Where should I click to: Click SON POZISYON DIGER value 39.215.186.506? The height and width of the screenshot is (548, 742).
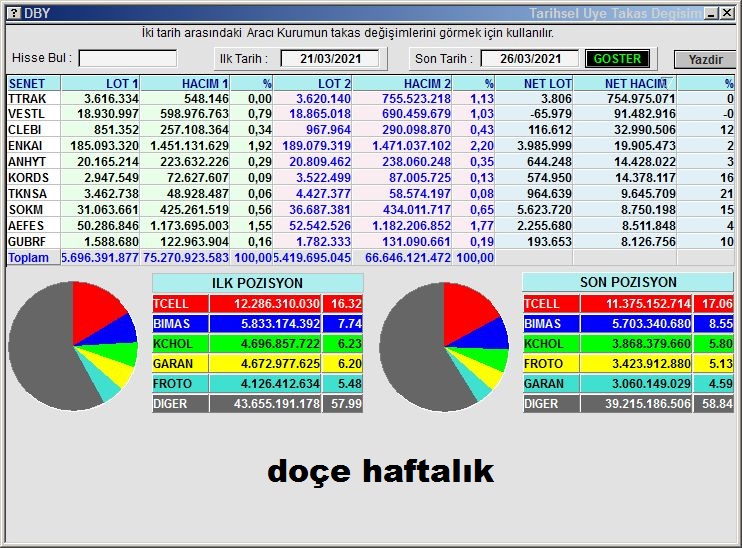point(648,404)
